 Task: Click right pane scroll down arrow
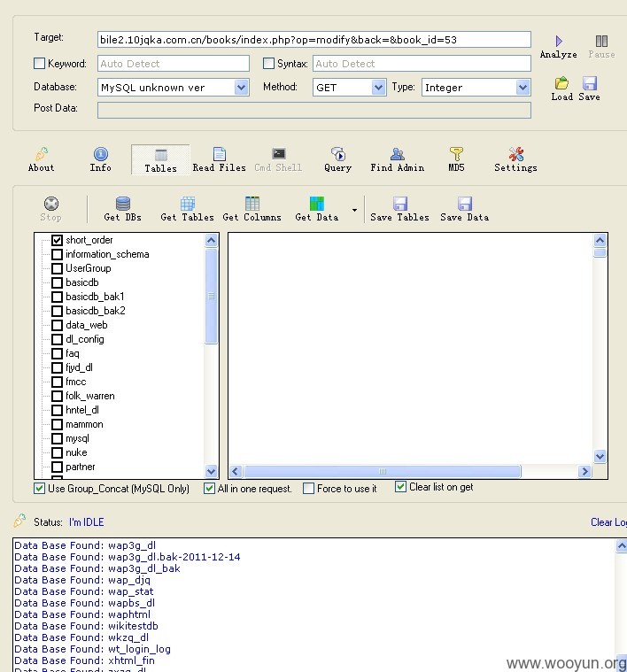pos(600,456)
